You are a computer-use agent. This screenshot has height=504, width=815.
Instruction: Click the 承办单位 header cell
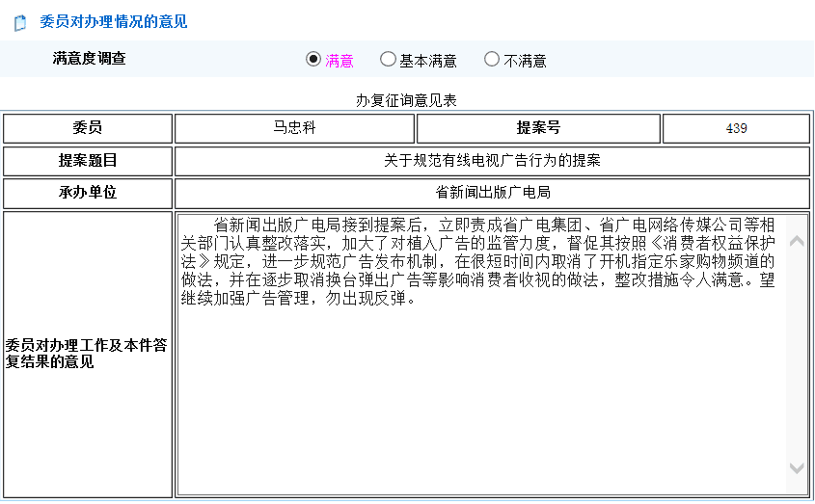coord(88,194)
